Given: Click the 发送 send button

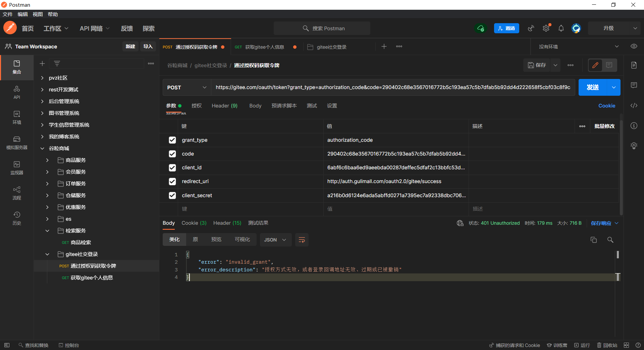Looking at the screenshot, I should [593, 87].
